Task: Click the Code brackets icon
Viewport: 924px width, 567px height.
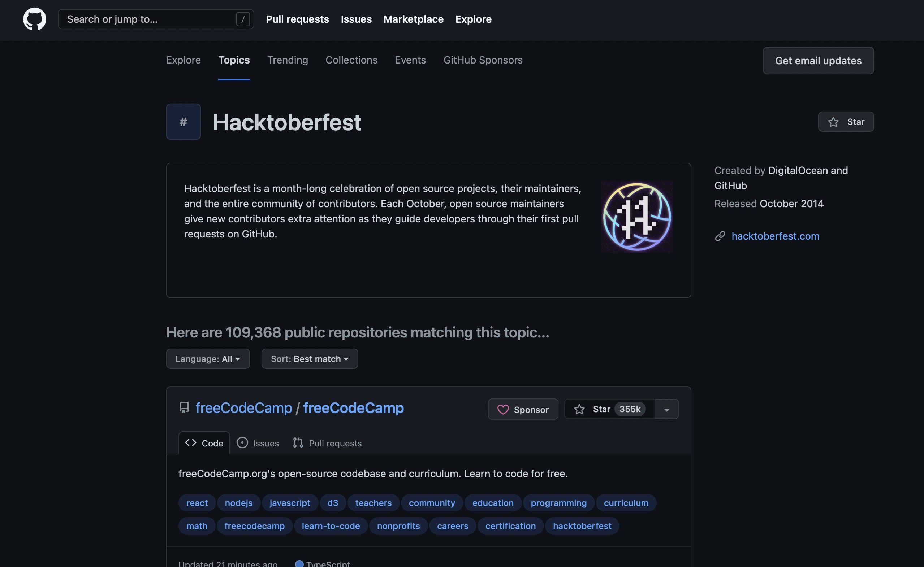Action: pyautogui.click(x=191, y=442)
